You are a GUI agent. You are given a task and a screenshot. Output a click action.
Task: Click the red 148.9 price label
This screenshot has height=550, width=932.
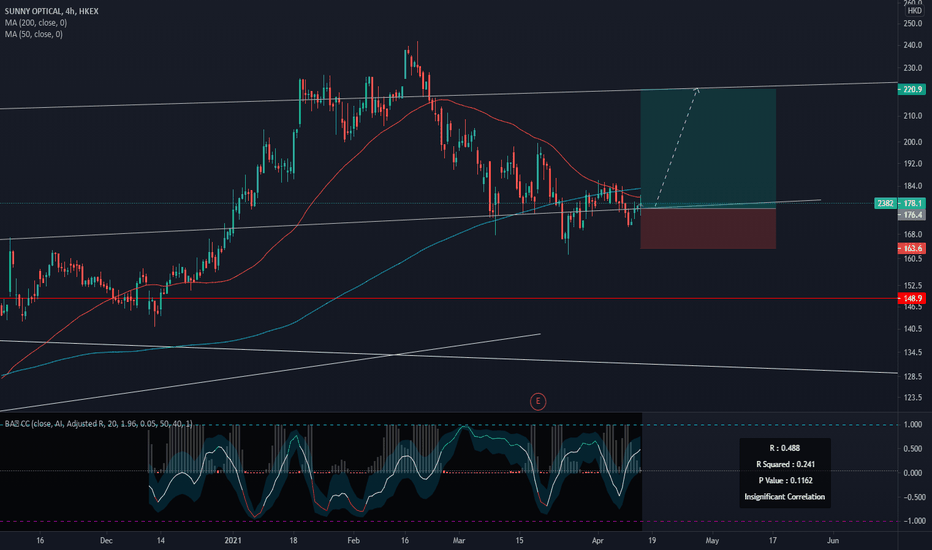click(x=912, y=298)
